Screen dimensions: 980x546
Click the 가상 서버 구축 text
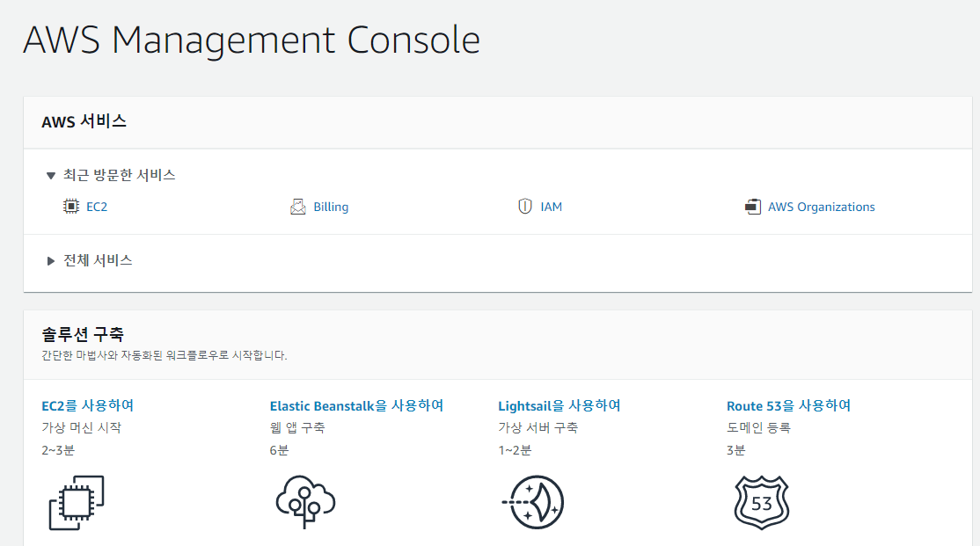538,428
